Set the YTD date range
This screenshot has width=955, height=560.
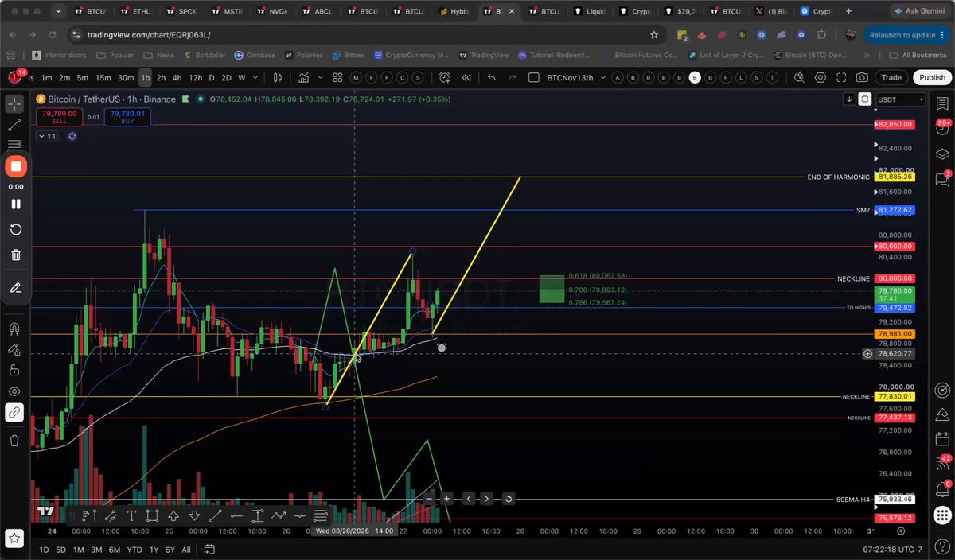click(135, 550)
